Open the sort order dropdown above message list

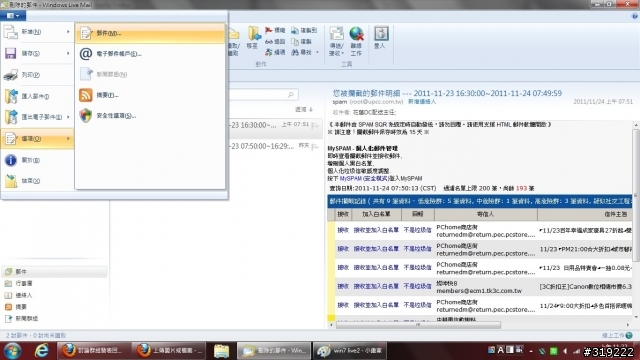point(304,109)
